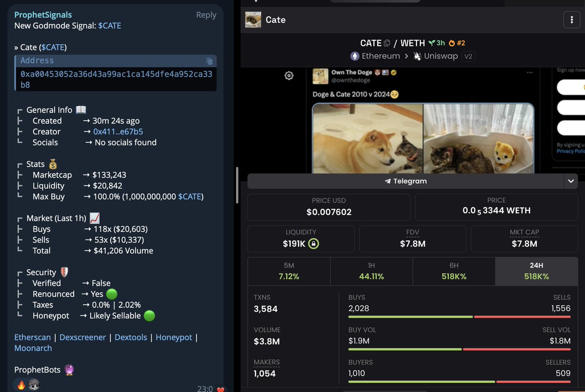Click the MAKERS 1,054 stat
Screen dimensions: 585x392
coord(267,369)
